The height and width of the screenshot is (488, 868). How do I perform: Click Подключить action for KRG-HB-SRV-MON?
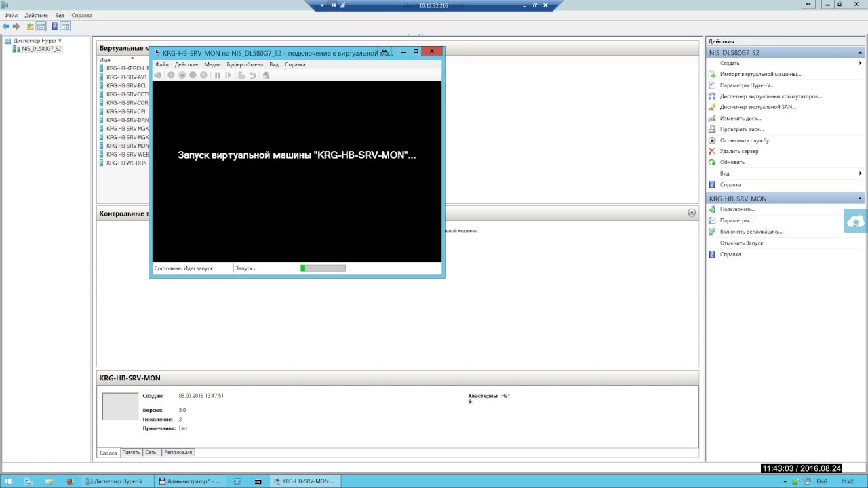[738, 209]
